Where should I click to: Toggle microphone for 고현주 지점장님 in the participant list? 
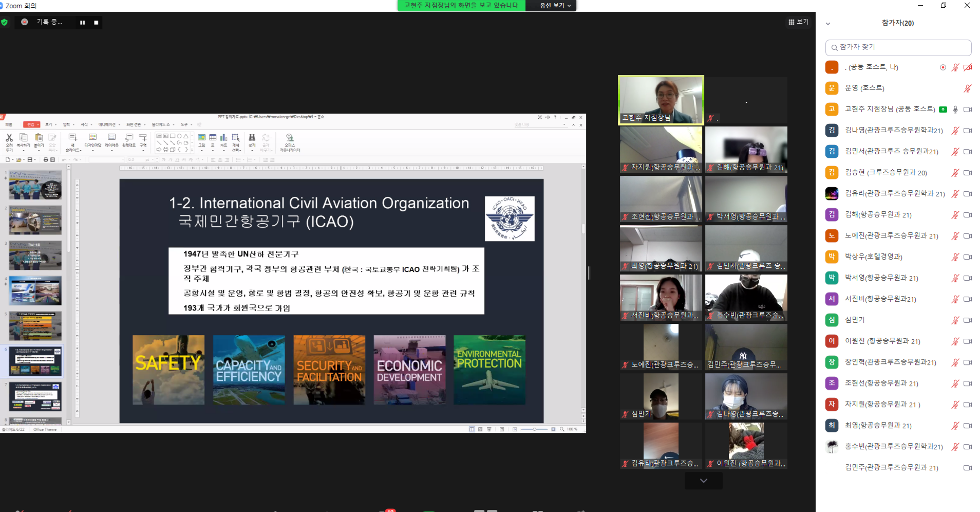[955, 109]
